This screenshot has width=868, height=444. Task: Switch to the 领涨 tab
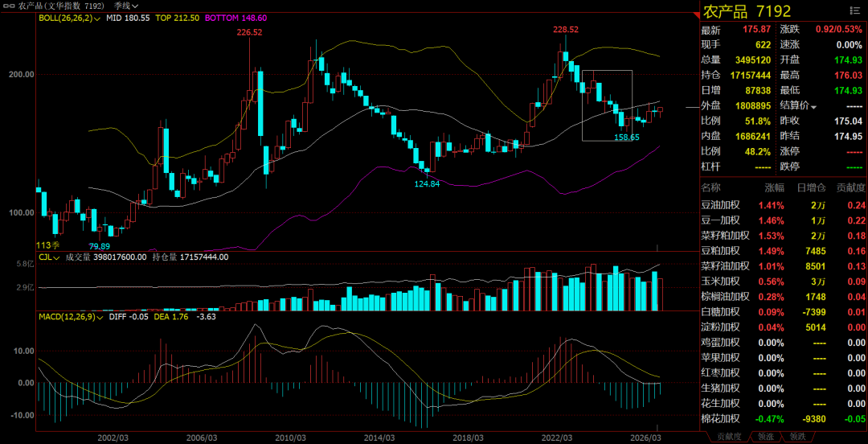click(765, 436)
